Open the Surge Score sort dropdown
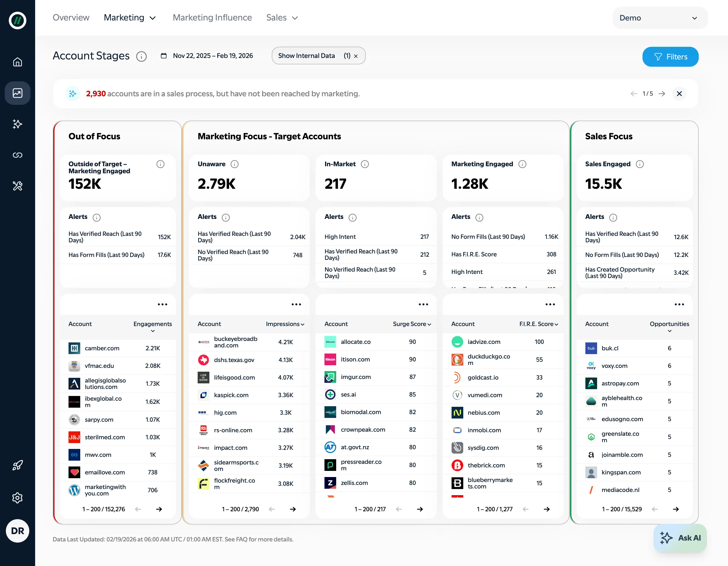This screenshot has height=566, width=728. click(412, 324)
